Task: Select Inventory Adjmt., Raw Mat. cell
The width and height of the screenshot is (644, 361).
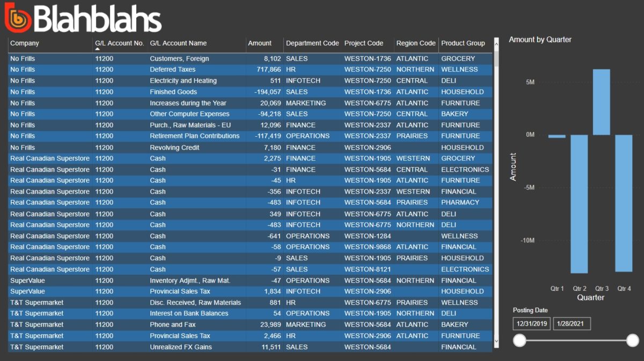Action: 190,281
